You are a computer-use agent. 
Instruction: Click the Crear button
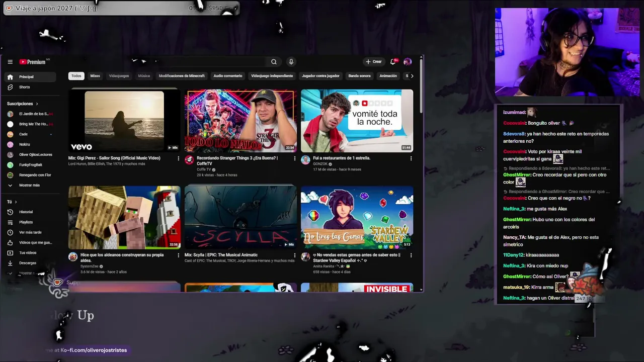pyautogui.click(x=374, y=62)
